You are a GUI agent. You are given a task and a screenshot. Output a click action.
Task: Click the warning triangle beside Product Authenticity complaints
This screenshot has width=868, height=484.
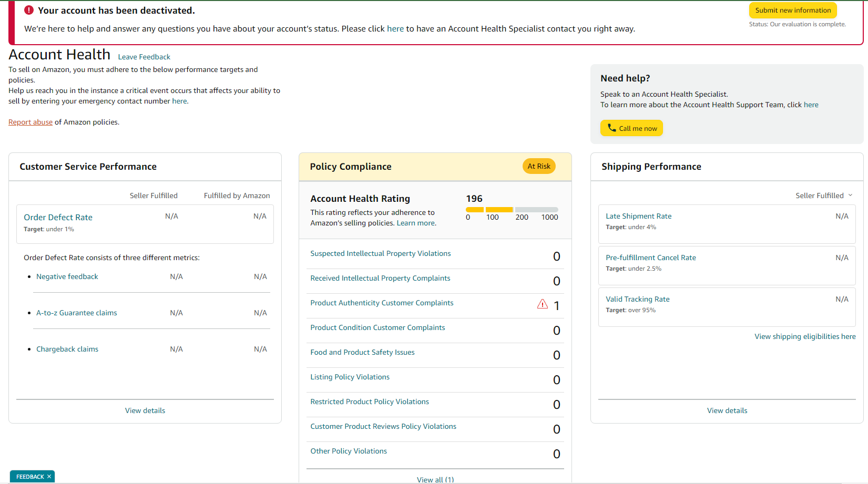(543, 304)
